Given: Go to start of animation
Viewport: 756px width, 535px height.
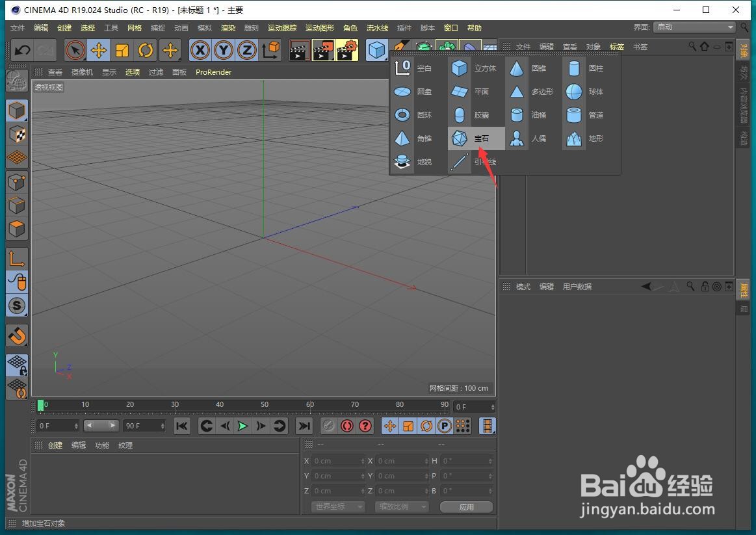Looking at the screenshot, I should tap(182, 426).
